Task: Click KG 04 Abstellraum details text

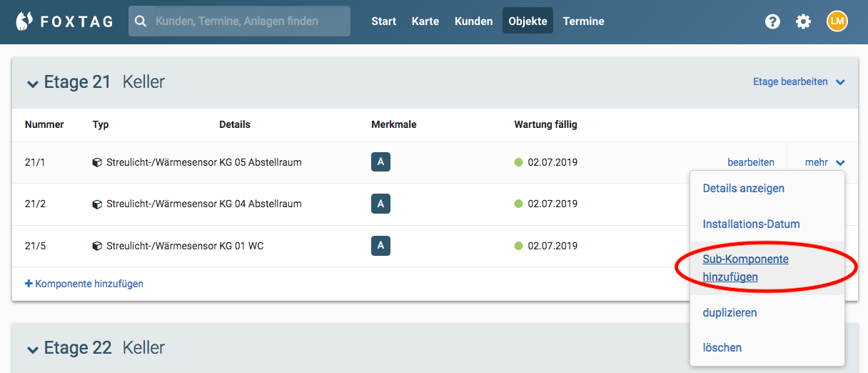Action: coord(261,204)
